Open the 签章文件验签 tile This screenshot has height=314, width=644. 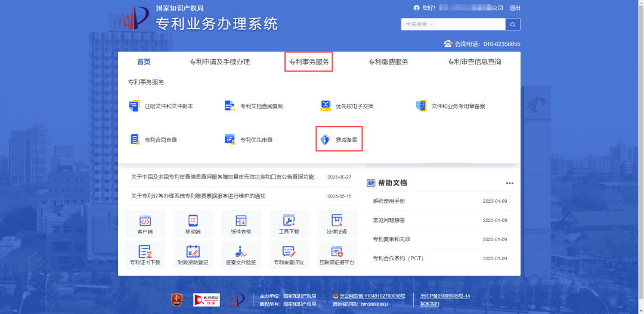241,255
